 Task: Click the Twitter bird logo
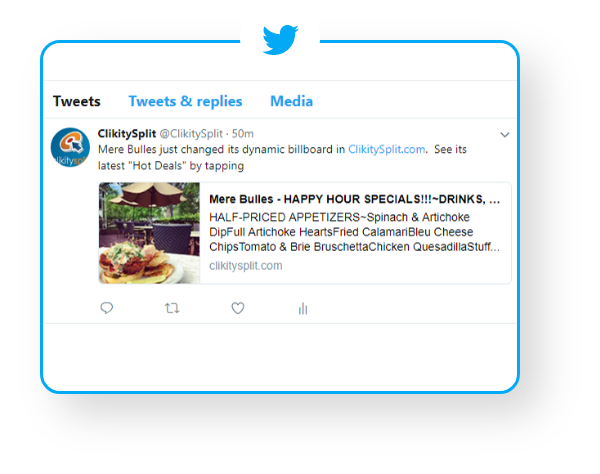point(280,40)
